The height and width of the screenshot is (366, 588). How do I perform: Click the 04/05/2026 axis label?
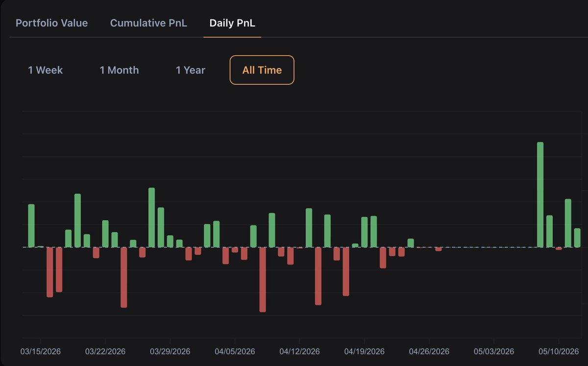tap(235, 352)
